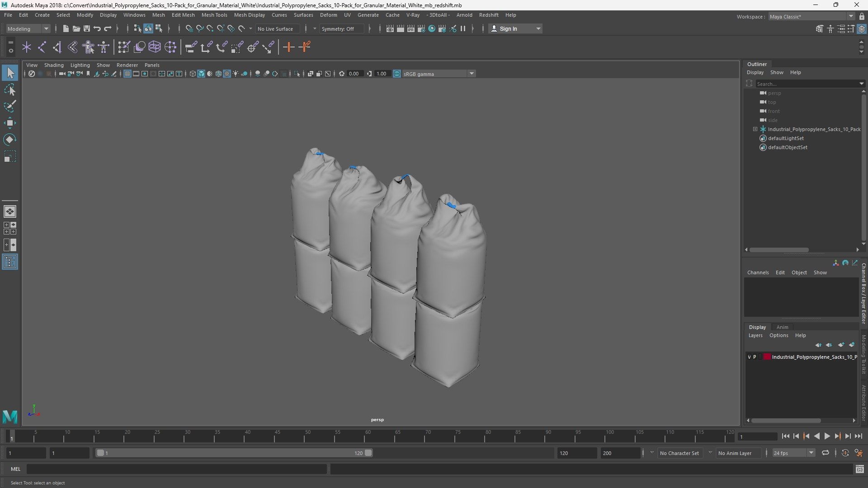This screenshot has height=488, width=868.
Task: Toggle the auto keyframe button
Action: pyautogui.click(x=845, y=453)
